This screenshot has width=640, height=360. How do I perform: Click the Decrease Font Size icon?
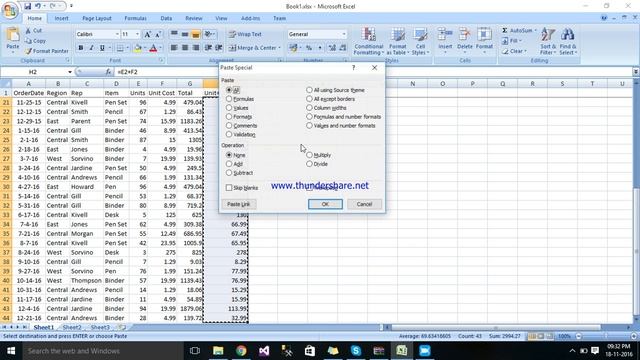click(158, 34)
